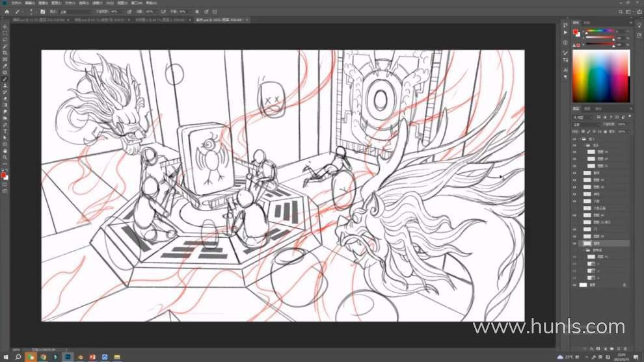The width and height of the screenshot is (644, 362).
Task: Click the create new layer icon
Action: (619, 348)
